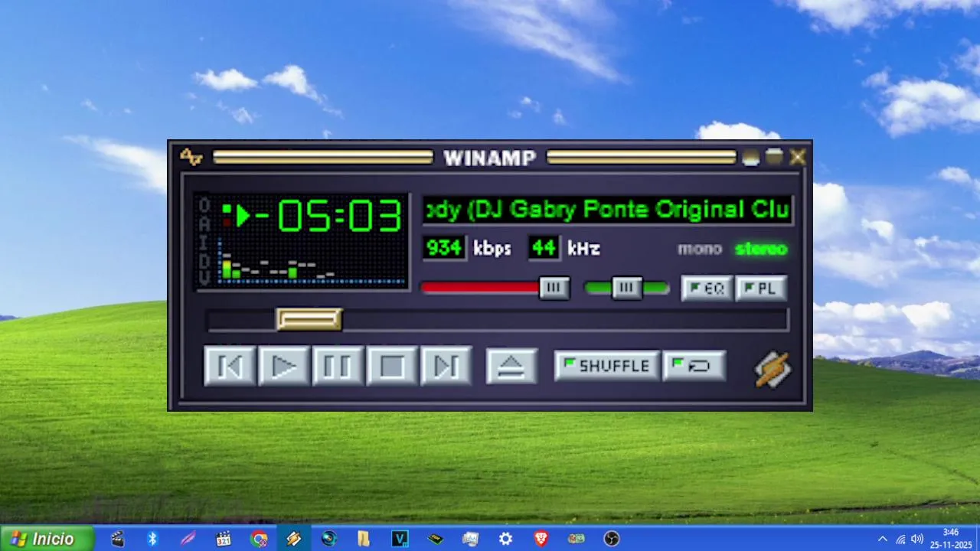The image size is (980, 551).
Task: Open the clapperboard video app in taskbar
Action: pos(117,539)
